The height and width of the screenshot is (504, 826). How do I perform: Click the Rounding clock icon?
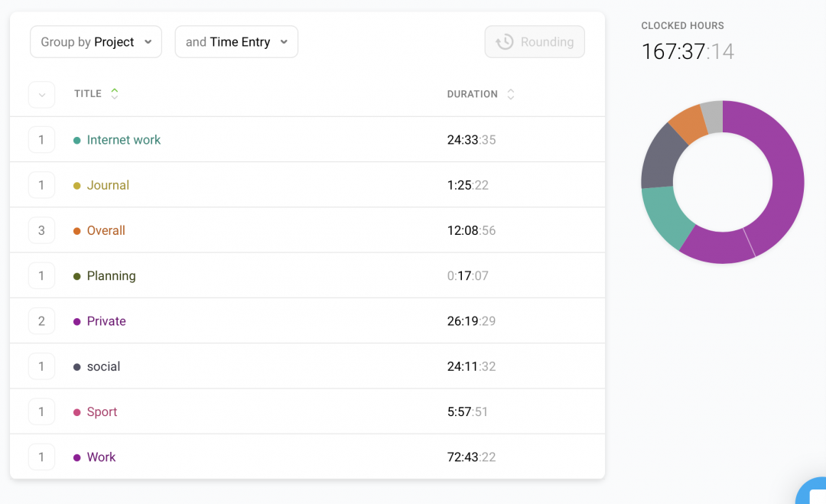point(505,42)
